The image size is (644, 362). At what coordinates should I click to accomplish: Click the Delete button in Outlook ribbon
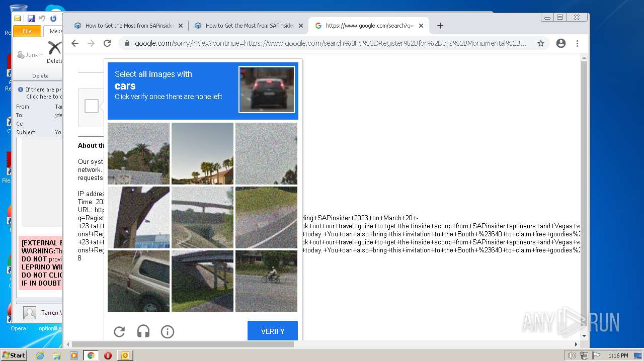[54, 52]
